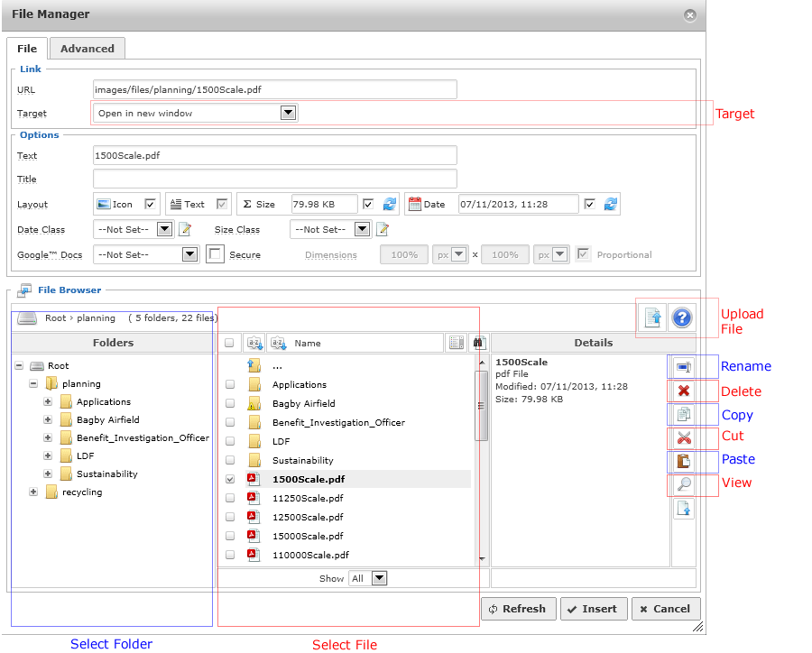Open the Google Docs dropdown

tap(190, 254)
